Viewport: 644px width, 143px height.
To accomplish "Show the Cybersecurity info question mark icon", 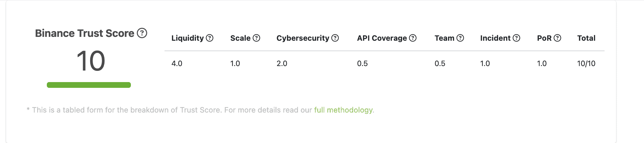I will (x=335, y=38).
